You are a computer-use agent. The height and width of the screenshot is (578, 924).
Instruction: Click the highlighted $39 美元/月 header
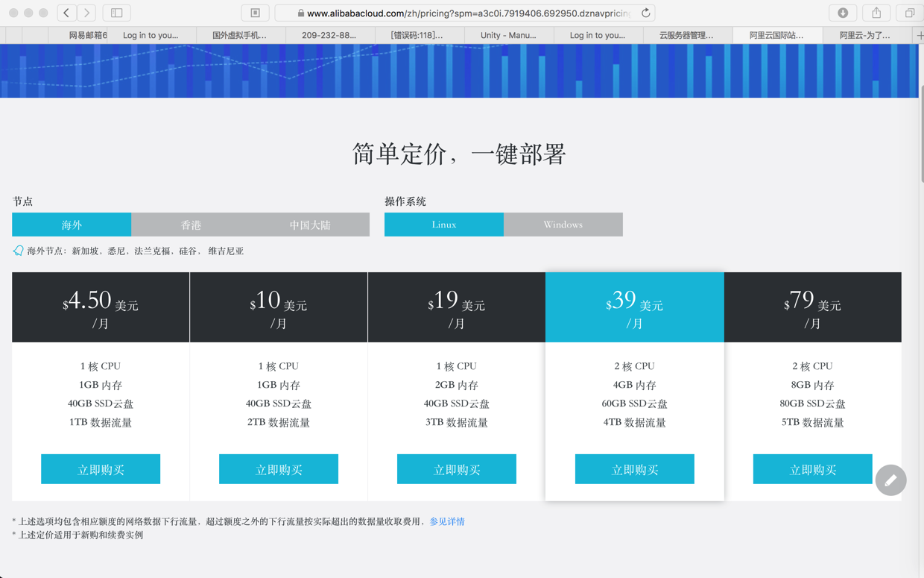coord(635,307)
